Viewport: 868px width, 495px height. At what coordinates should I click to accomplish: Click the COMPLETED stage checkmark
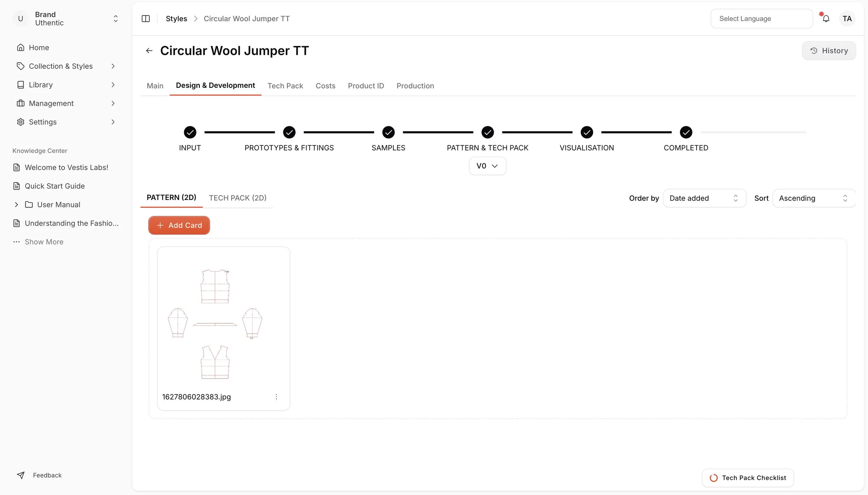click(x=686, y=132)
